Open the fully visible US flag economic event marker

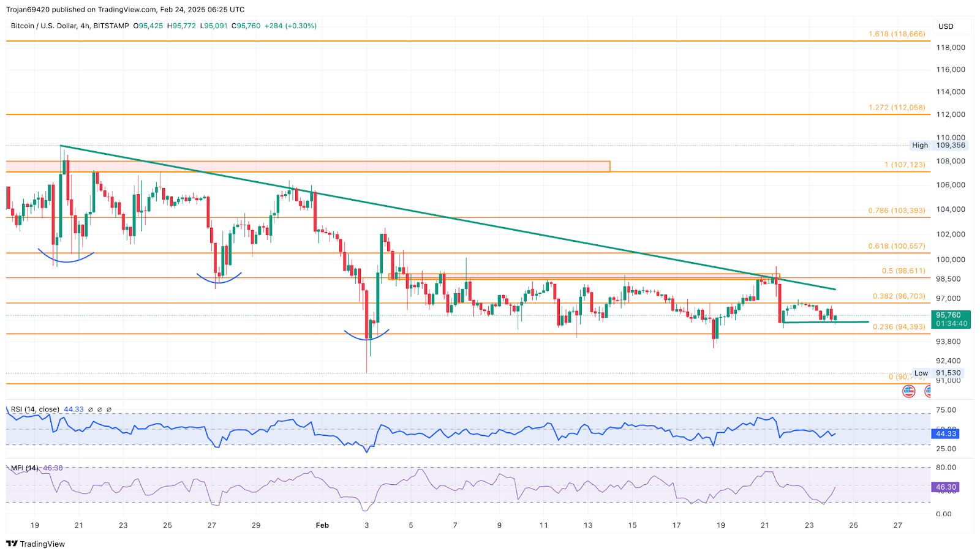(909, 391)
